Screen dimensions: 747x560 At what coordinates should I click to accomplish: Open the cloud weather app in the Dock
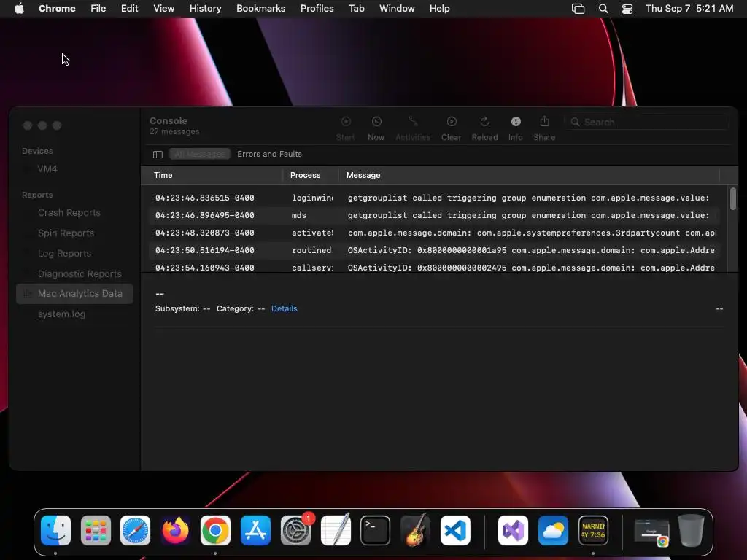[x=553, y=530]
